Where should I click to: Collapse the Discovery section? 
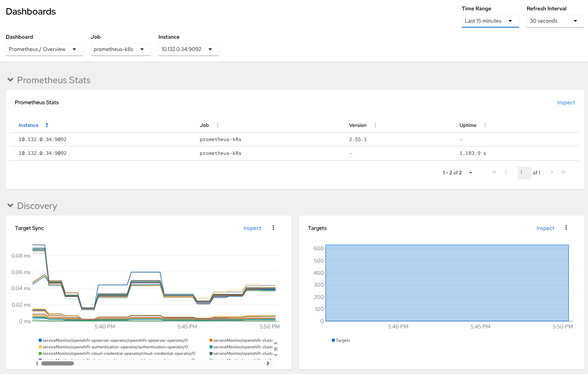pos(10,206)
